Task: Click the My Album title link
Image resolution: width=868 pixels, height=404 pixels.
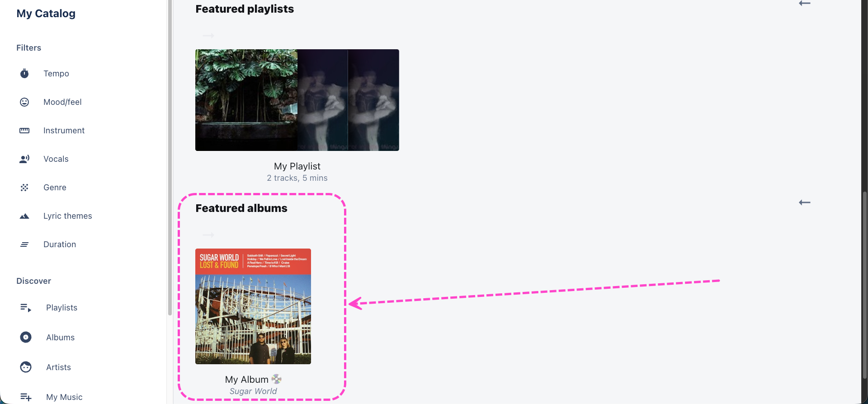Action: [x=247, y=379]
